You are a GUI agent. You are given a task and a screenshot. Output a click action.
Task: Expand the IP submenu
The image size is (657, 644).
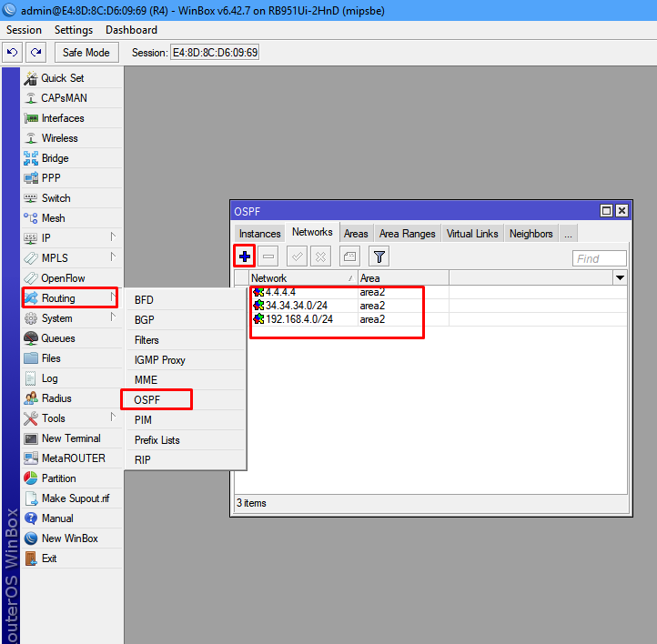click(x=113, y=237)
